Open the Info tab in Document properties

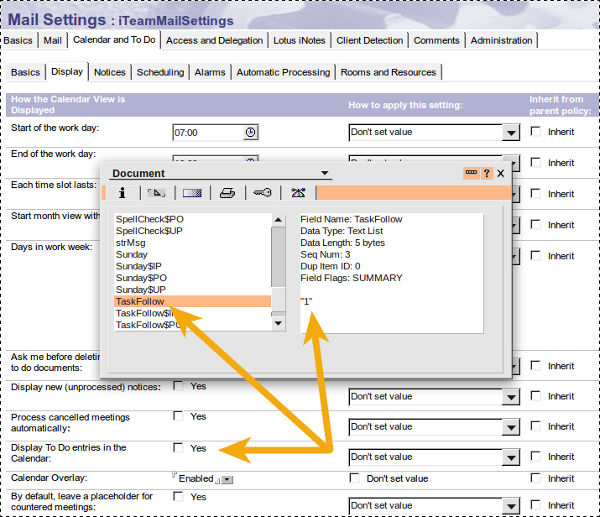click(122, 192)
